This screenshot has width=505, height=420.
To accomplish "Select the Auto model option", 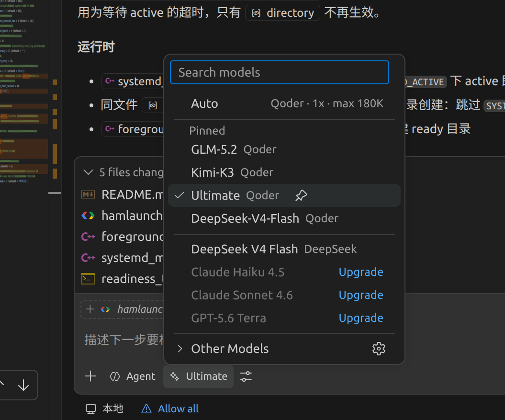I will point(284,104).
